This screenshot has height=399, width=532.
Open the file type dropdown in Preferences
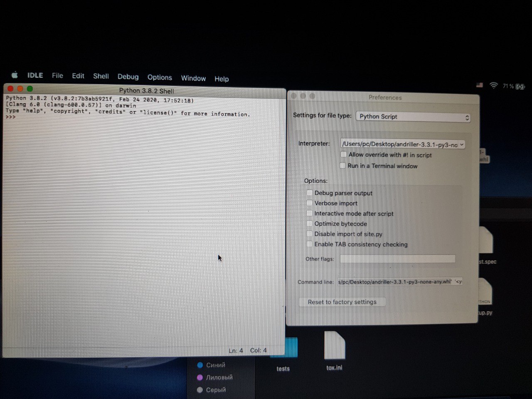click(413, 117)
